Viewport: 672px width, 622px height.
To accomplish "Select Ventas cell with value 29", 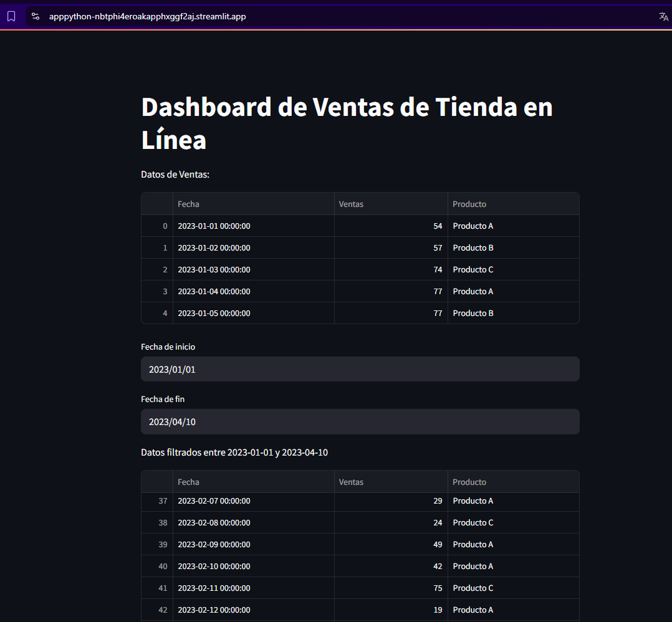I will point(391,501).
